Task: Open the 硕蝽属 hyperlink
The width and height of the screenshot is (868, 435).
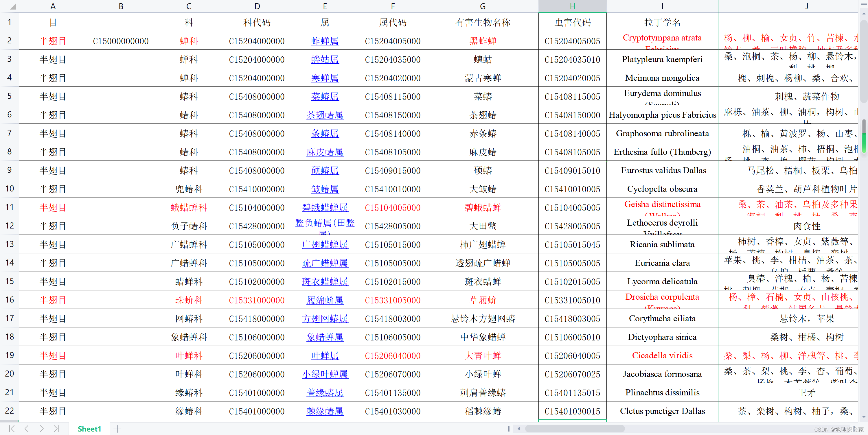Action: tap(325, 171)
